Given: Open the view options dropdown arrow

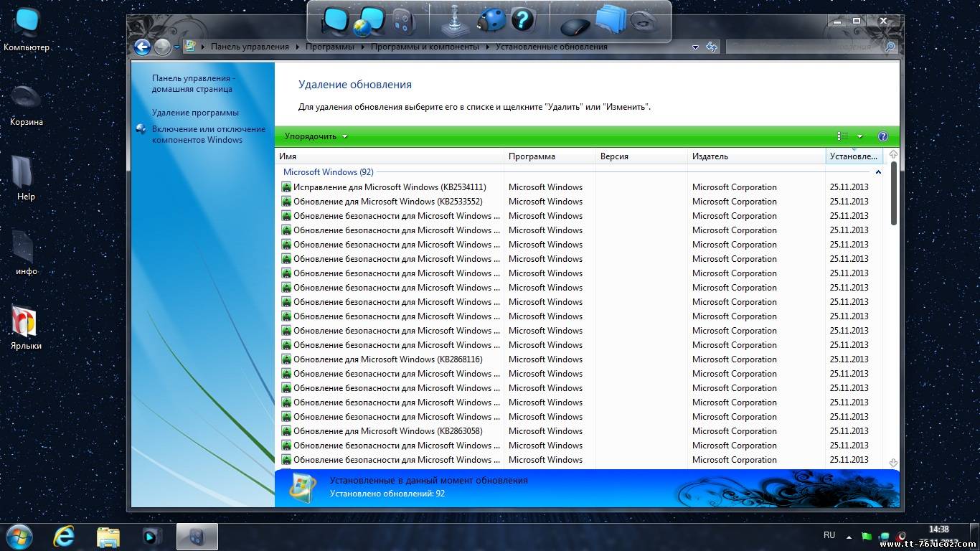Looking at the screenshot, I should tap(859, 136).
